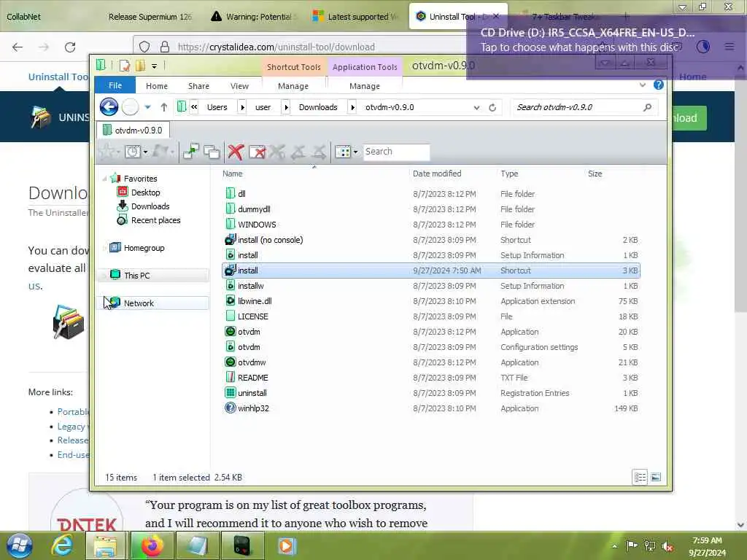Open the Share ribbon tab
This screenshot has height=560, width=747.
coord(198,86)
